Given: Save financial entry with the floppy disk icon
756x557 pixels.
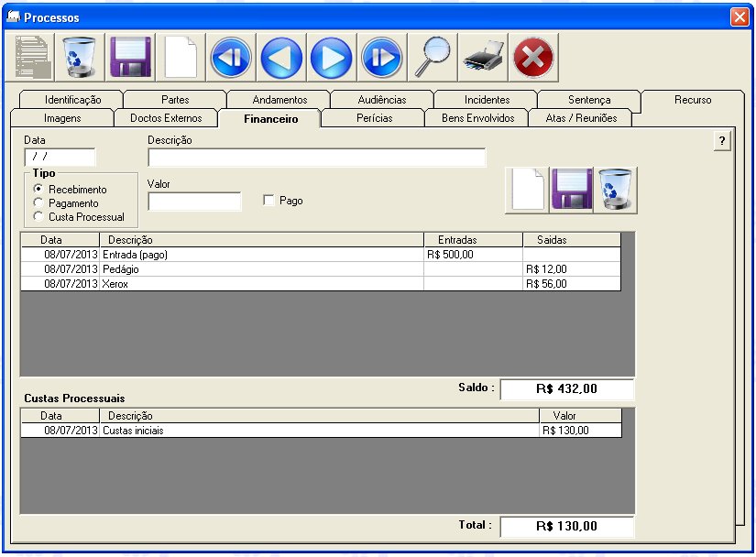Looking at the screenshot, I should tap(572, 190).
